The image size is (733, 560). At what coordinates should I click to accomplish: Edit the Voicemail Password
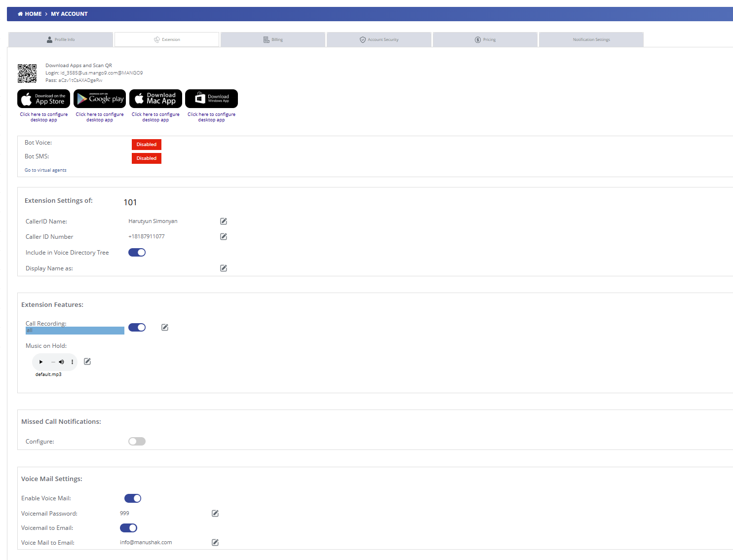tap(215, 513)
